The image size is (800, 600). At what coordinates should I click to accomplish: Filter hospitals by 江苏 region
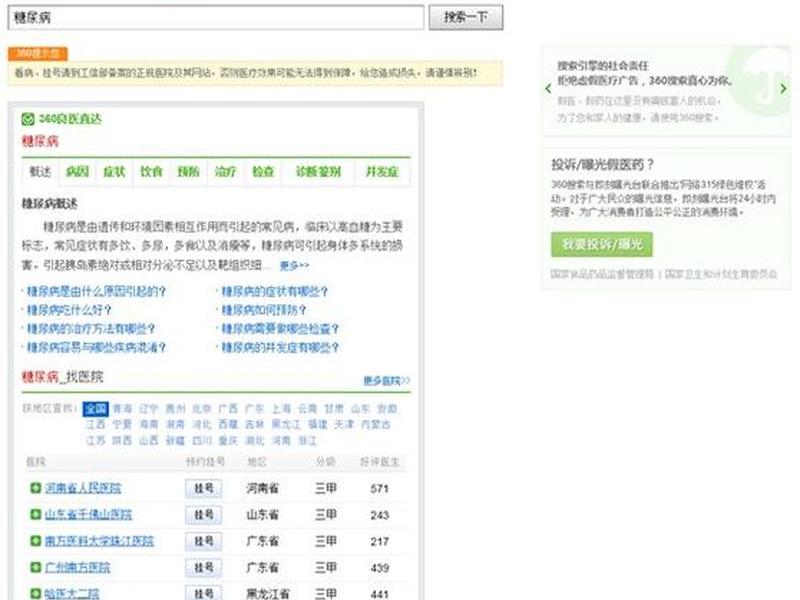point(96,440)
